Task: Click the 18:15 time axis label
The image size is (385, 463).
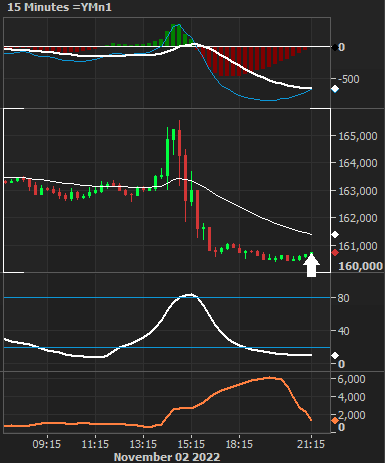Action: tap(239, 444)
